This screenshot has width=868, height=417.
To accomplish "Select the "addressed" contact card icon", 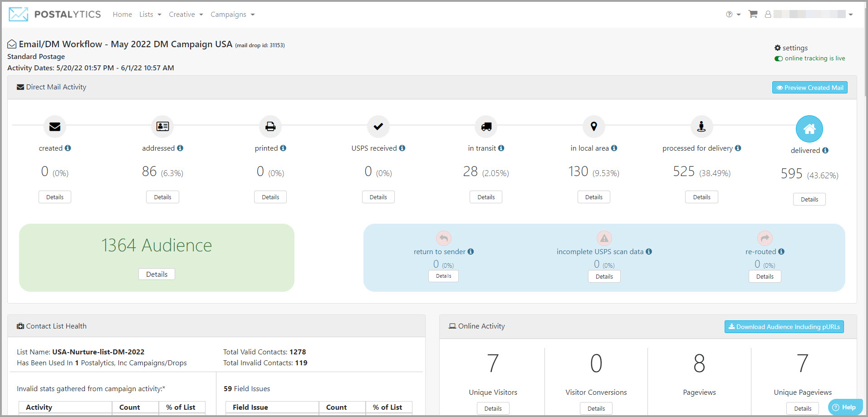I will pos(162,127).
